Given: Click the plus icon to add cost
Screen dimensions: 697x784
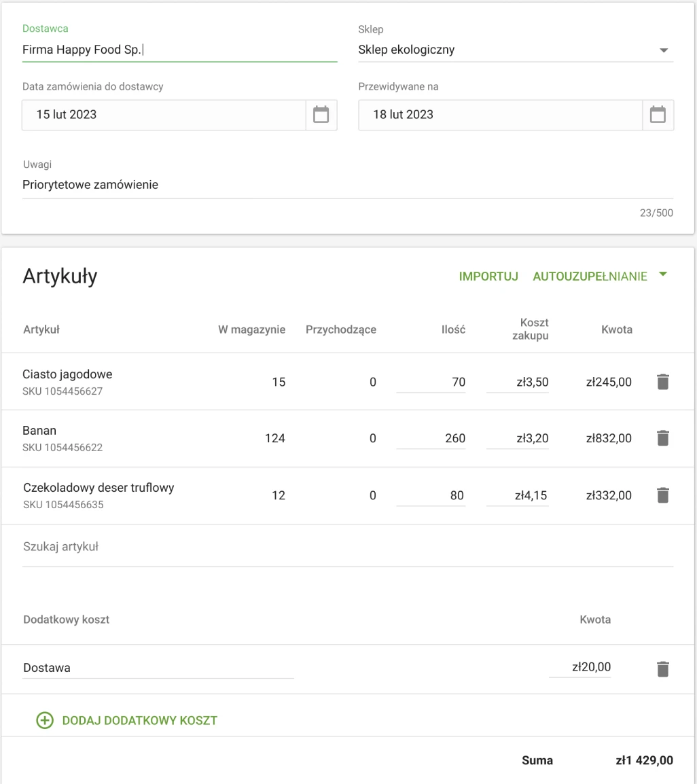Looking at the screenshot, I should click(45, 720).
